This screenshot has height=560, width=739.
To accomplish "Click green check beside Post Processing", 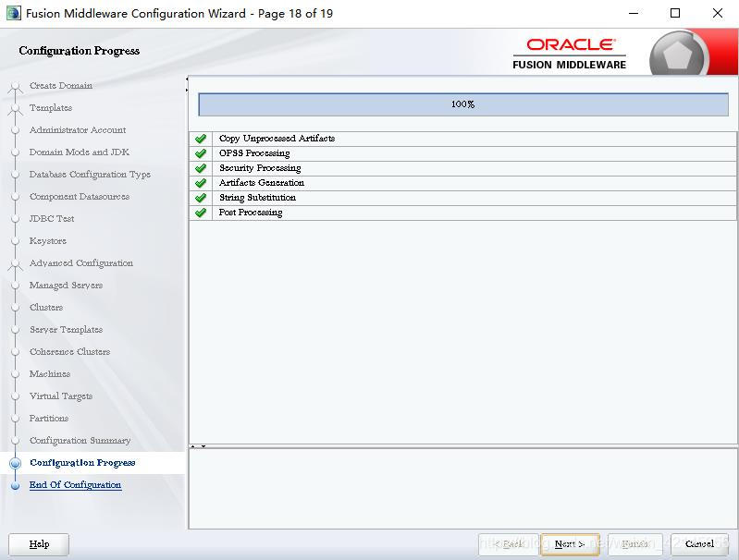I will point(201,213).
